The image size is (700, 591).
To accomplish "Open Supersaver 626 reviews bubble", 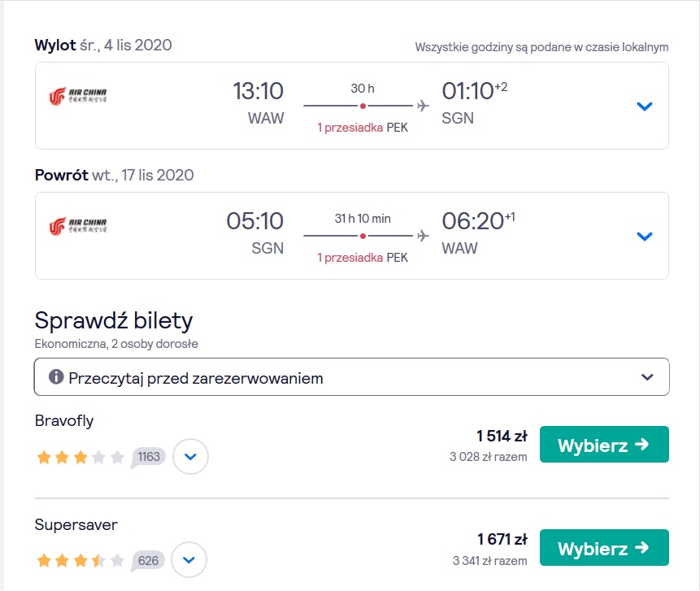I will click(148, 561).
